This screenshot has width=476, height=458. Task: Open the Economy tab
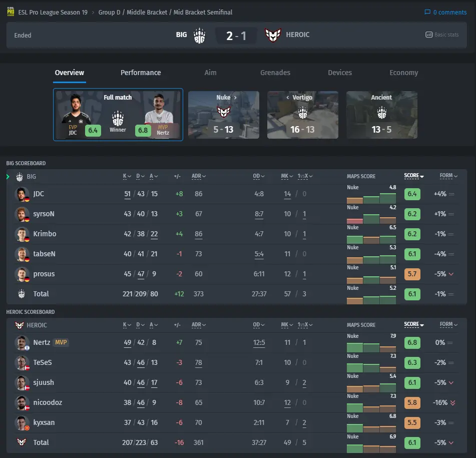click(x=404, y=73)
